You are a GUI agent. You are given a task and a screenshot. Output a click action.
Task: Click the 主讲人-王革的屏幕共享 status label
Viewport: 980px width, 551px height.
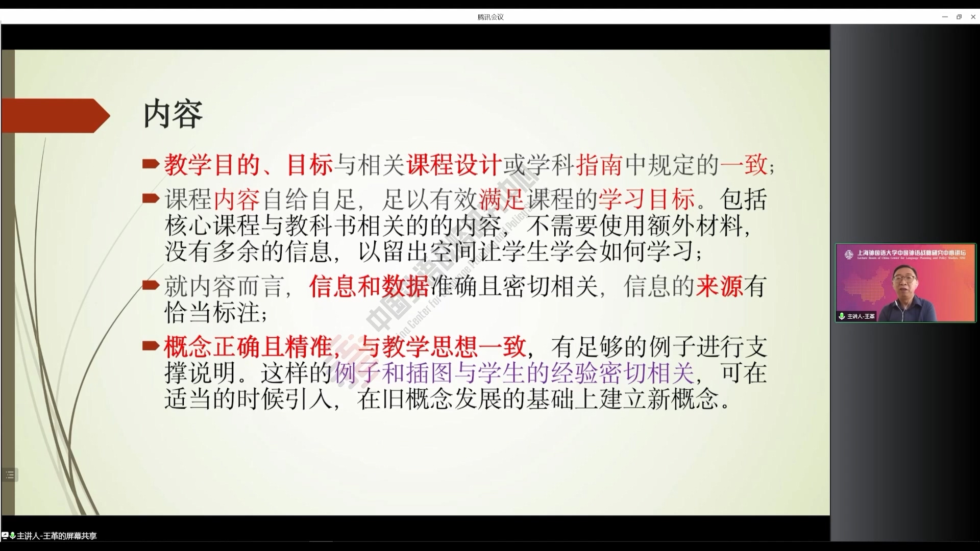click(x=57, y=536)
